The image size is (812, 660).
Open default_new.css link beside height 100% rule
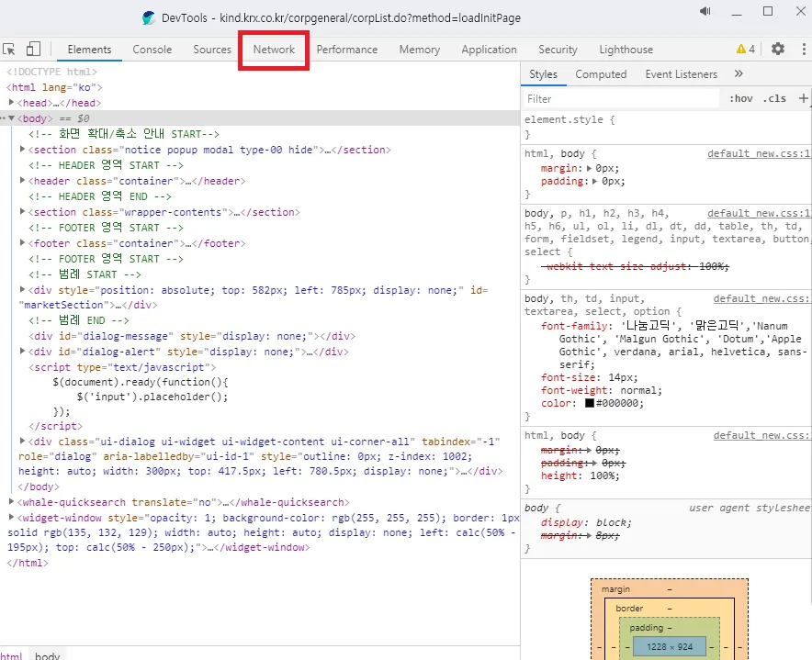click(761, 435)
